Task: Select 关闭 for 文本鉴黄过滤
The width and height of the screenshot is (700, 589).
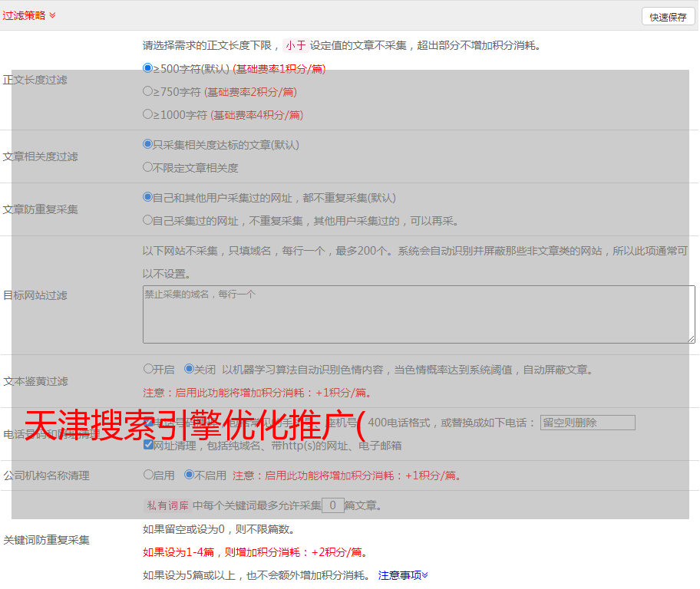Action: coord(189,369)
